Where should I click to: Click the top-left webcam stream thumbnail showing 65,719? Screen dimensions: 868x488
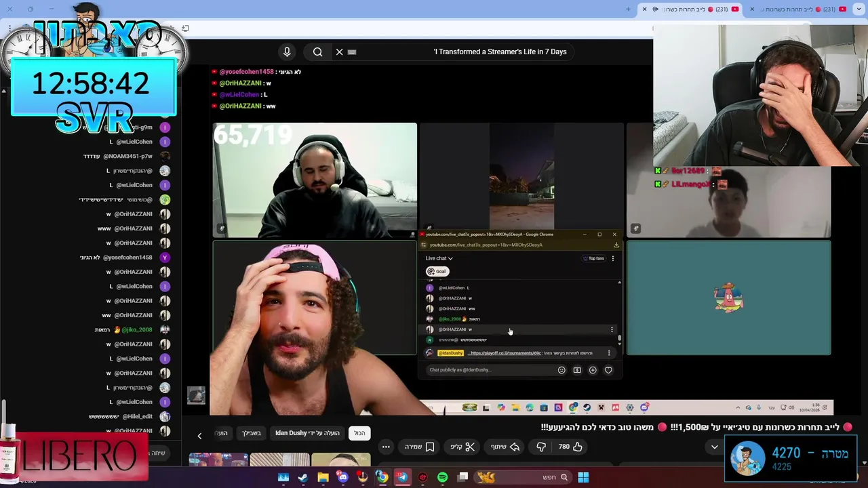pos(315,180)
